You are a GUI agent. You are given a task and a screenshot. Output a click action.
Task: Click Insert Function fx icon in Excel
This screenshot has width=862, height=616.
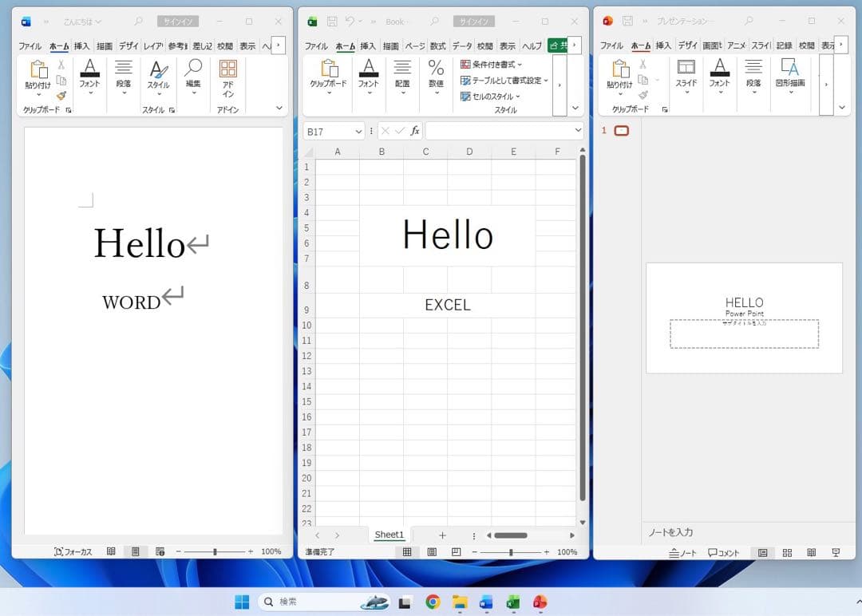point(414,131)
